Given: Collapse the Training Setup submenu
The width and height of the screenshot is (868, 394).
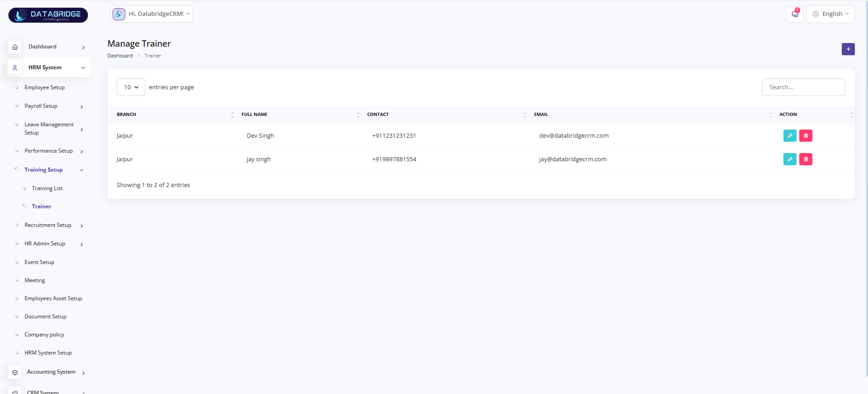Looking at the screenshot, I should click(x=81, y=170).
